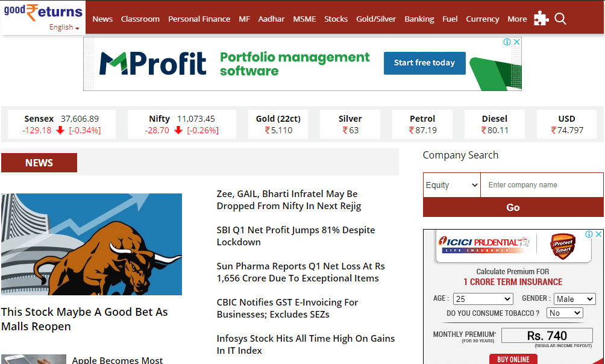Click Buy Online insurance button
The height and width of the screenshot is (364, 605).
click(513, 359)
